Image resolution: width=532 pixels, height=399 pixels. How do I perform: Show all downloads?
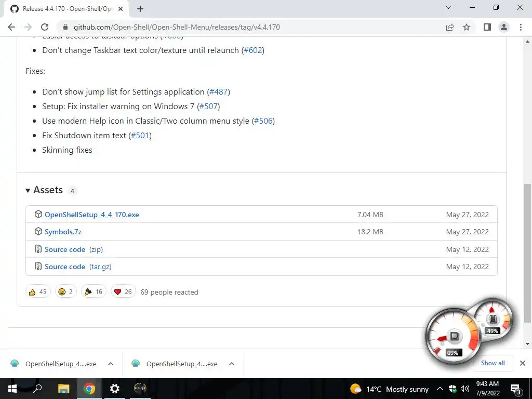coord(493,363)
